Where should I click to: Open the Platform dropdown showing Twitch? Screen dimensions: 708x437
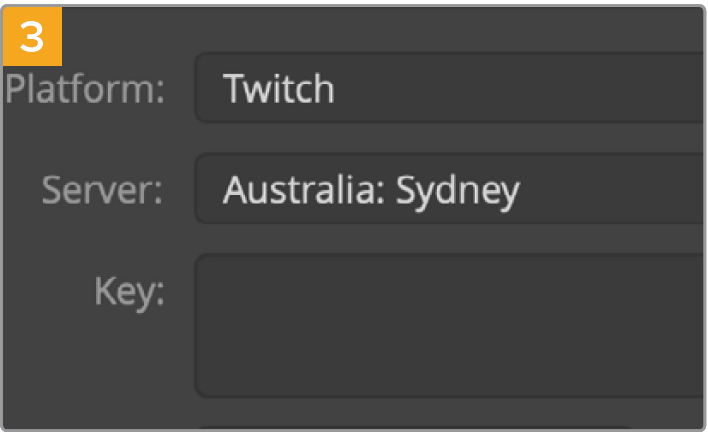(x=450, y=89)
